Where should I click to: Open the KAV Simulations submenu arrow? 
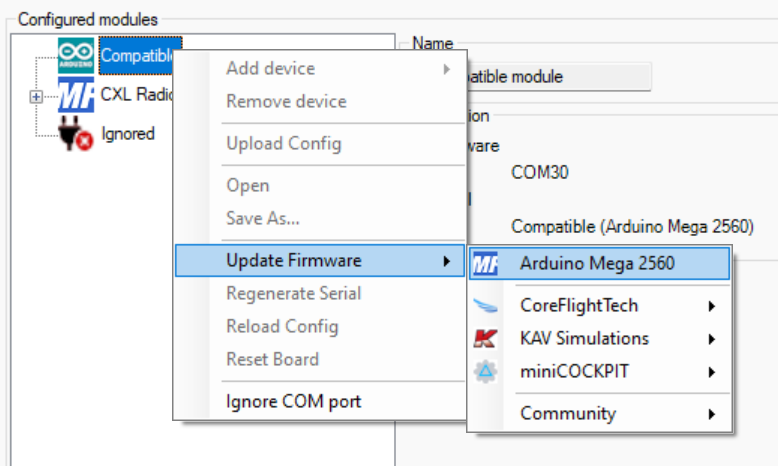(x=712, y=339)
